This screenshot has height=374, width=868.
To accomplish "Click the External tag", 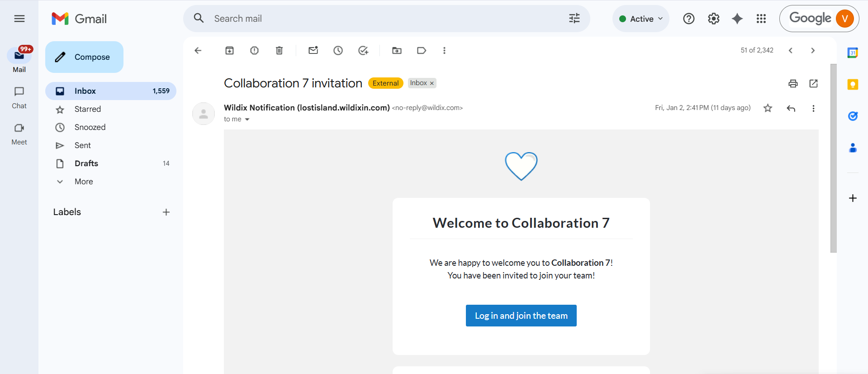I will pyautogui.click(x=386, y=83).
